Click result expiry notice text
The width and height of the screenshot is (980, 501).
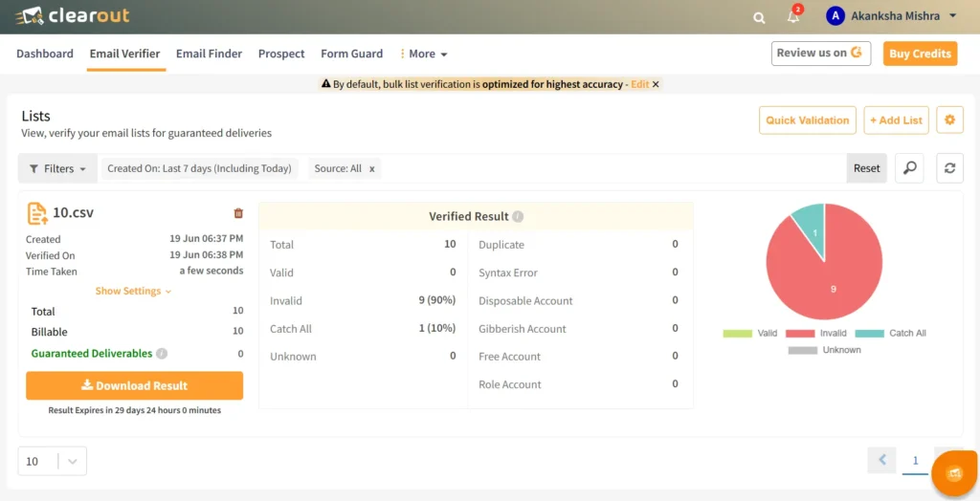[134, 410]
